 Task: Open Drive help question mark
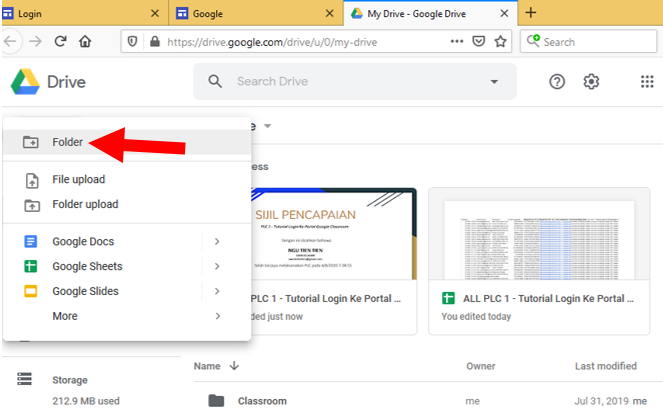tap(557, 81)
